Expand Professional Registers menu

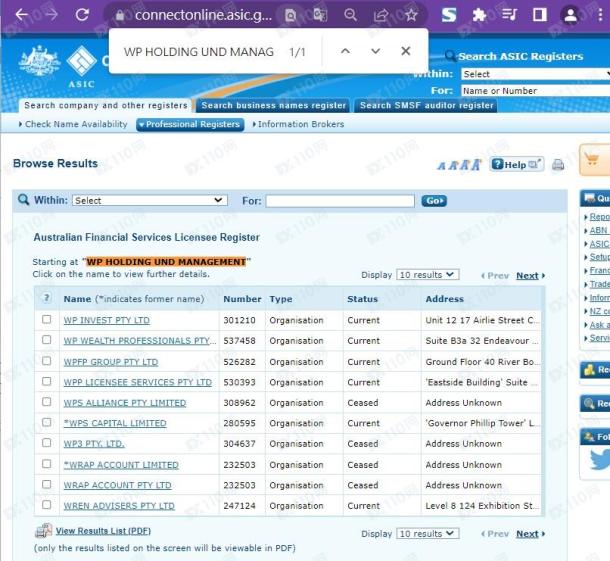[x=190, y=124]
